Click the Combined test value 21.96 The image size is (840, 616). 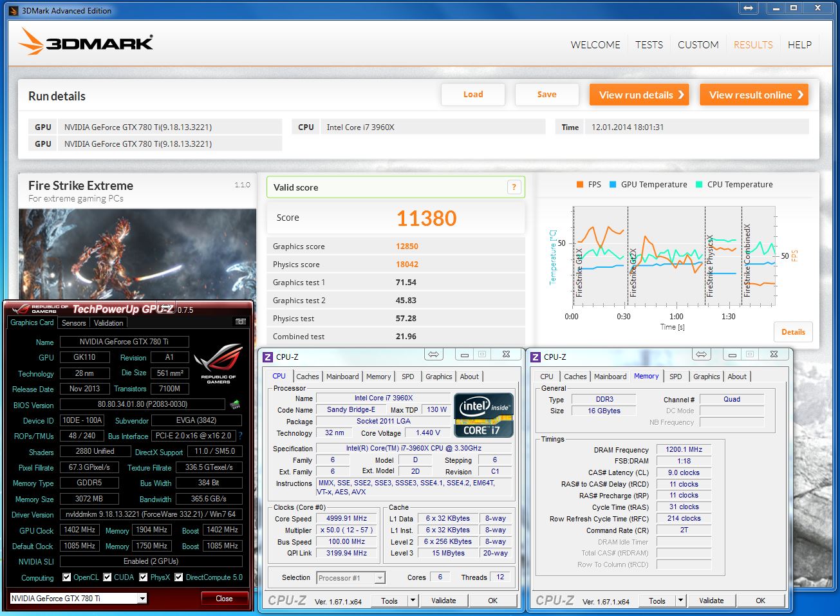pyautogui.click(x=406, y=337)
